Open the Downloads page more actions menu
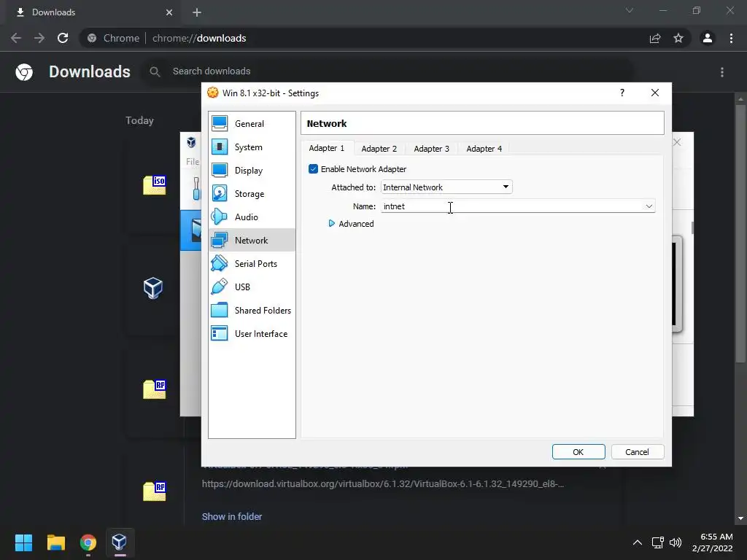 722,72
